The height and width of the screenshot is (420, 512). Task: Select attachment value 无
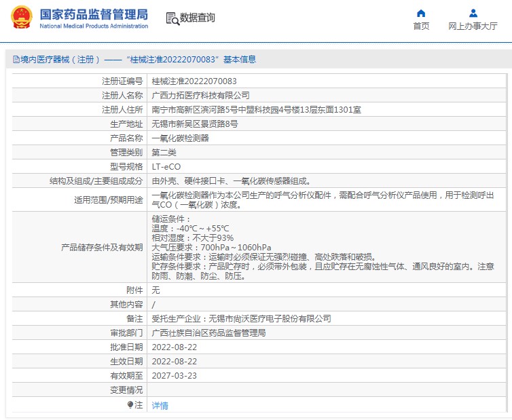click(156, 290)
